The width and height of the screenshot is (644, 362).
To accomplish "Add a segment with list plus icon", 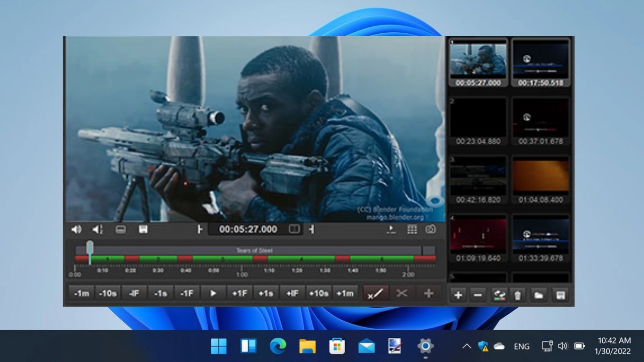I will (458, 295).
